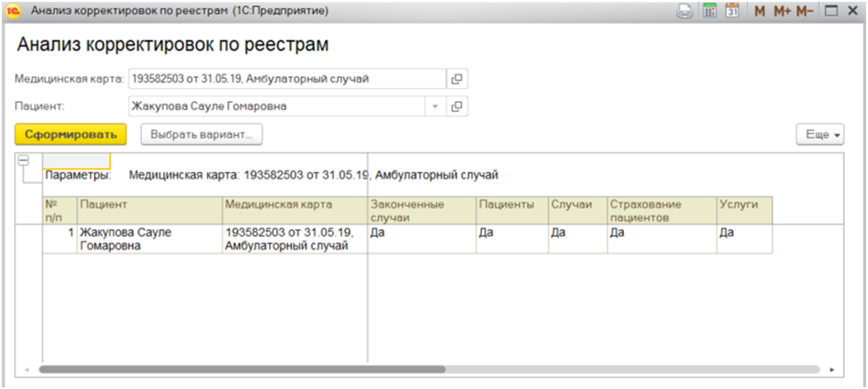The width and height of the screenshot is (868, 389).
Task: Click table cell Жакупова Сауле Гомаровна
Action: tap(149, 240)
